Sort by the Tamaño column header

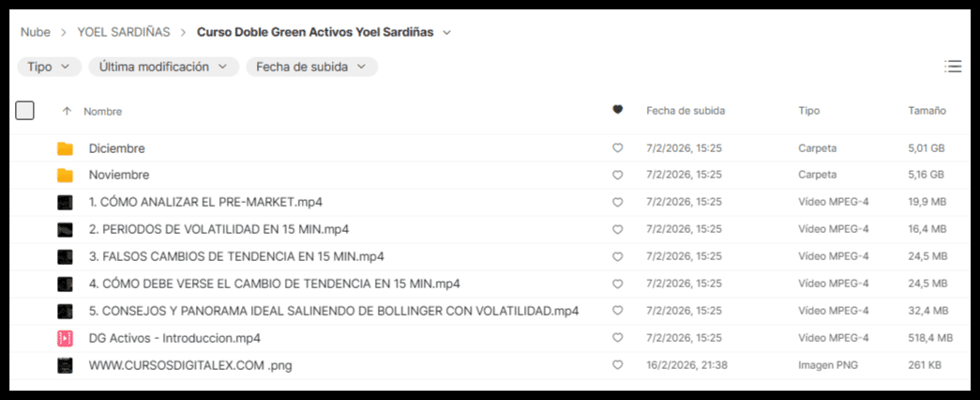[927, 111]
